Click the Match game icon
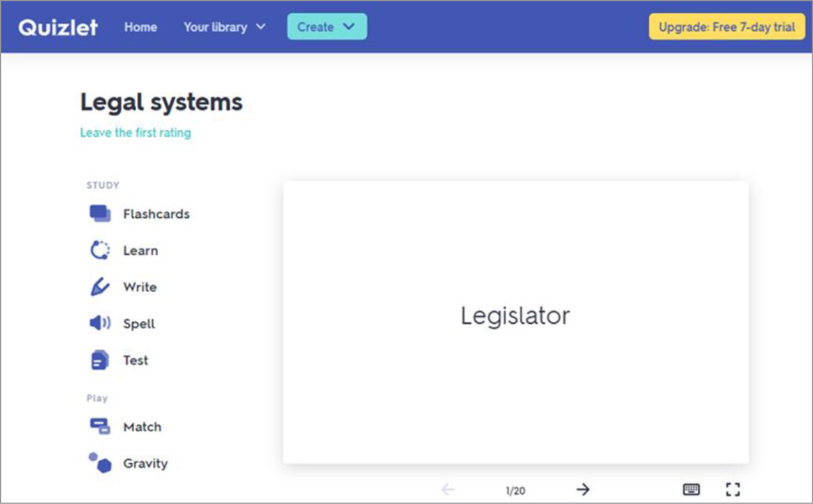The image size is (813, 504). pos(100,426)
